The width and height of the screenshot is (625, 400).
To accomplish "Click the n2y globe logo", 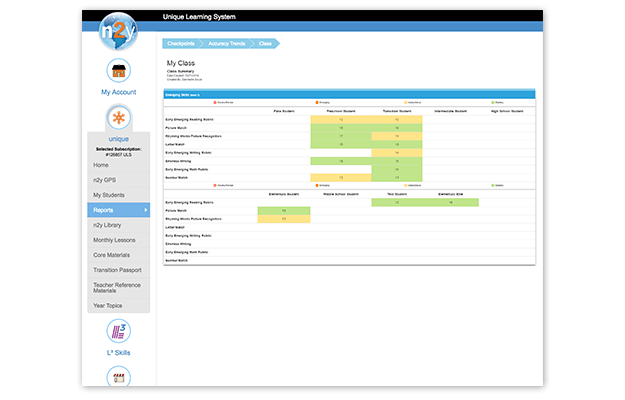I will pyautogui.click(x=118, y=31).
